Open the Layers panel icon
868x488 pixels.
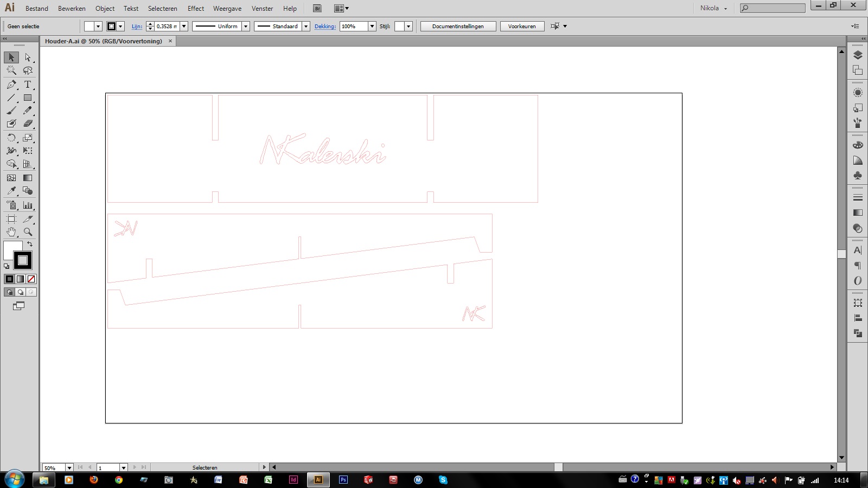coord(858,55)
